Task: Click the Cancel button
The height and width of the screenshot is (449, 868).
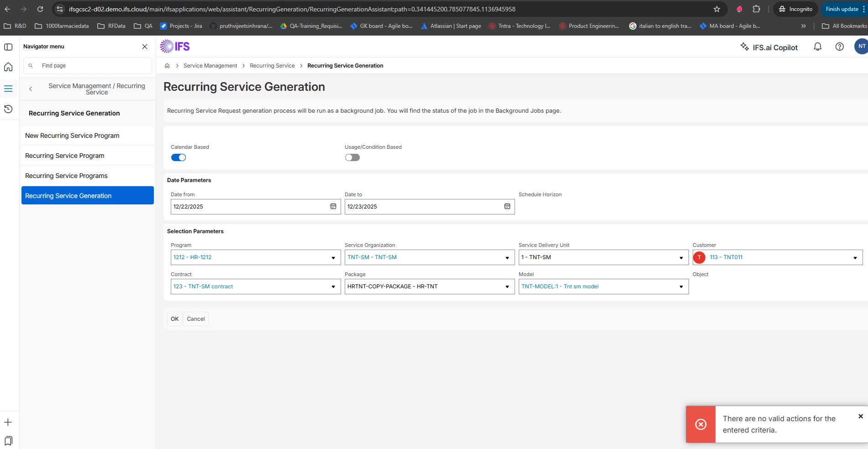Action: tap(196, 319)
